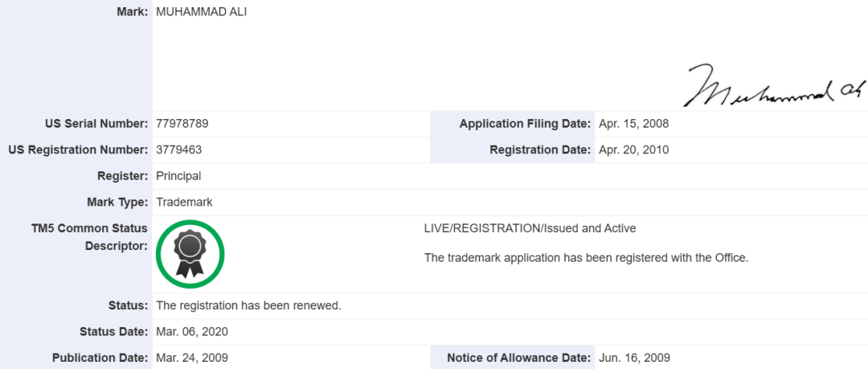Click the US Registration Number label
Viewport: 868px width, 369px height.
(78, 150)
